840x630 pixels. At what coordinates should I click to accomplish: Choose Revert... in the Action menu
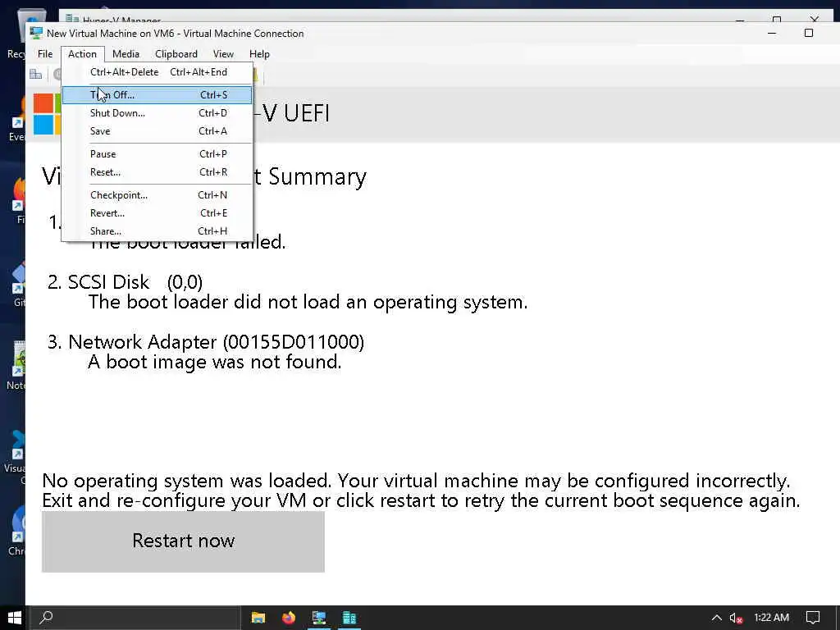[x=157, y=213]
